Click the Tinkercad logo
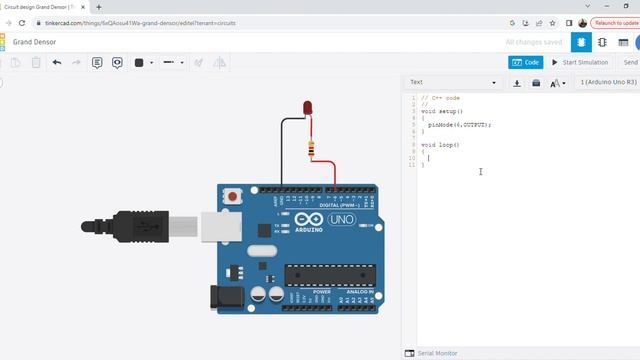The height and width of the screenshot is (360, 640). pos(2,42)
